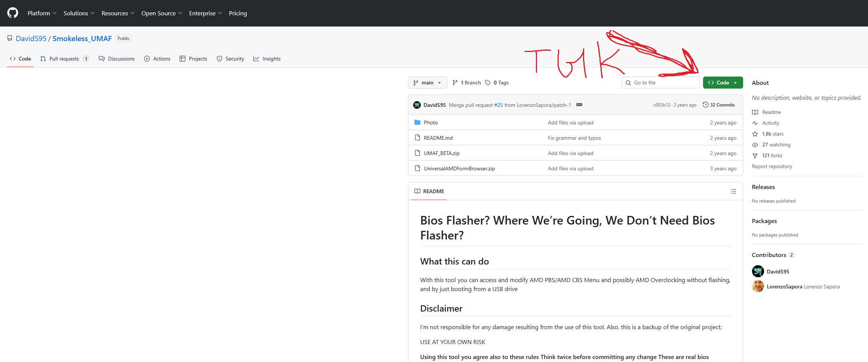
Task: Open the README.md file
Action: click(x=438, y=138)
